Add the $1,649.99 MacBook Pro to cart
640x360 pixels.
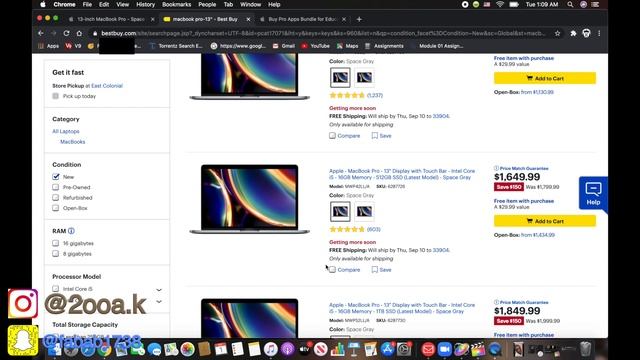click(544, 221)
